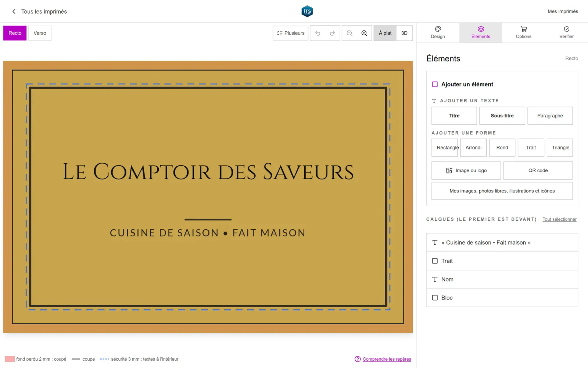
Task: Open Comprendre les repères help link
Action: [x=387, y=359]
